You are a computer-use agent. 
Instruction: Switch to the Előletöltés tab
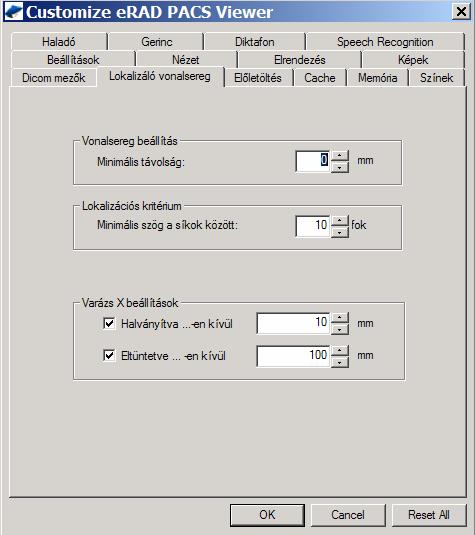click(x=258, y=77)
